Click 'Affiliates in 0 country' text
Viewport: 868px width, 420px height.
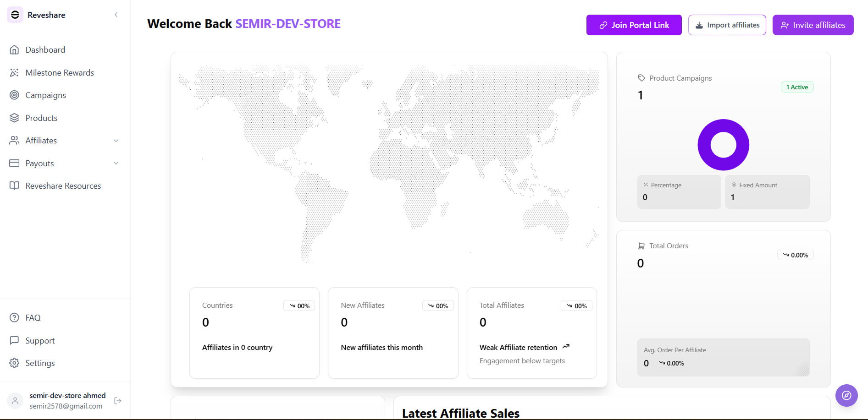click(x=238, y=348)
